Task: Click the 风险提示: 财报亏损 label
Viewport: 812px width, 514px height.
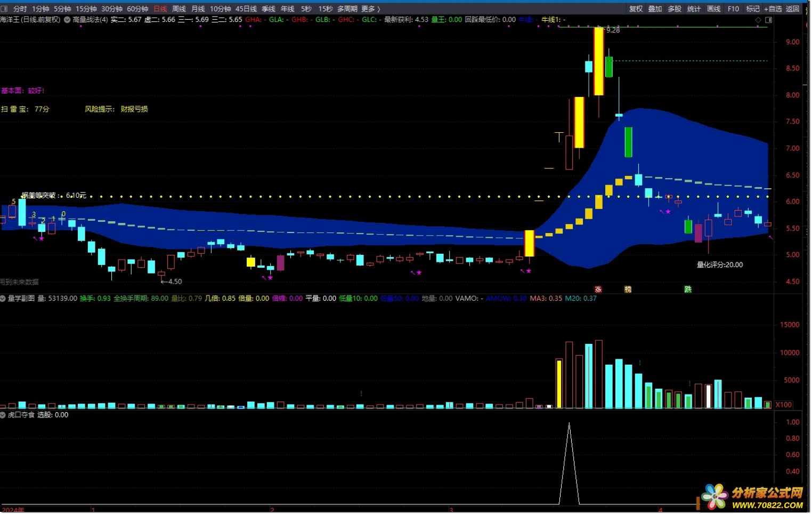Action: click(x=117, y=109)
